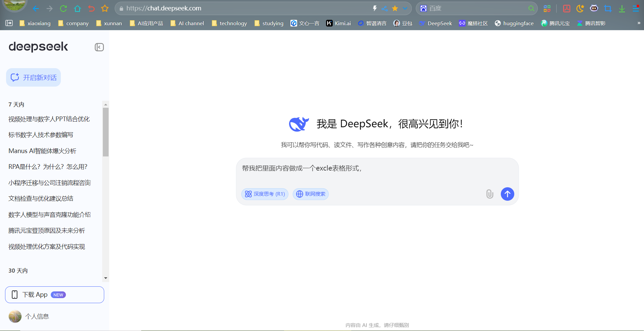Toggle night mode moon icon
Screen dimensions: 644x331
click(x=580, y=8)
